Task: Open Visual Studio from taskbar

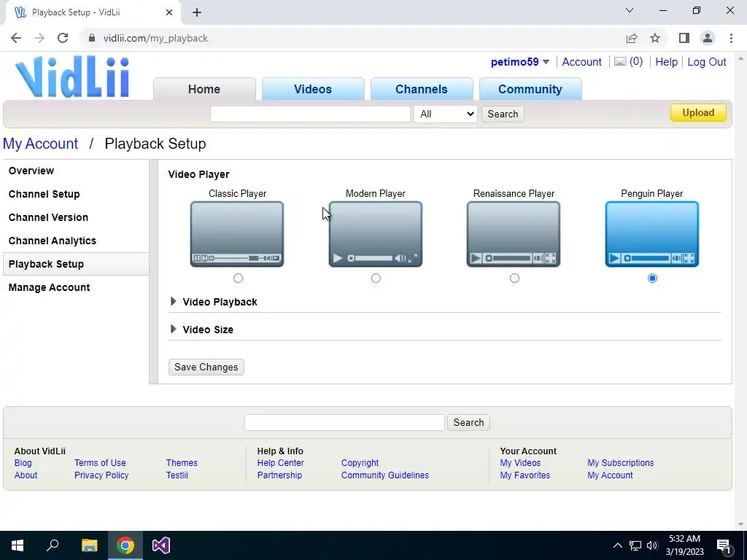Action: [161, 545]
